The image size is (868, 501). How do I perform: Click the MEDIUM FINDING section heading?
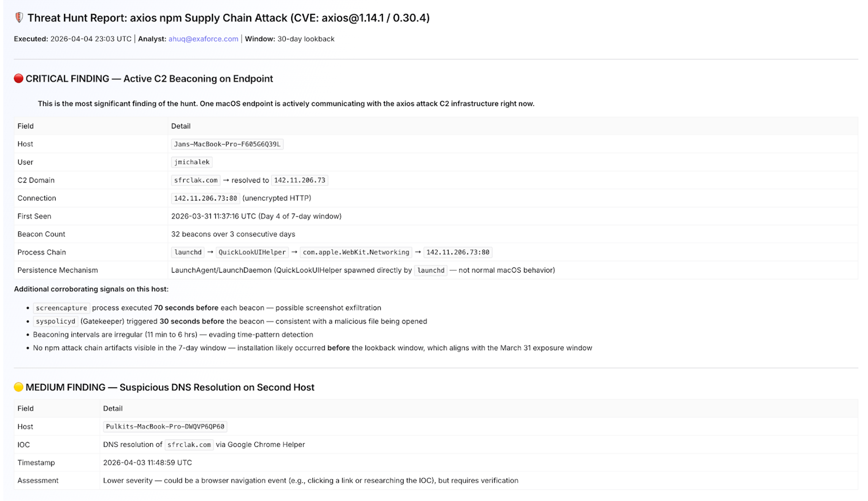click(x=170, y=388)
